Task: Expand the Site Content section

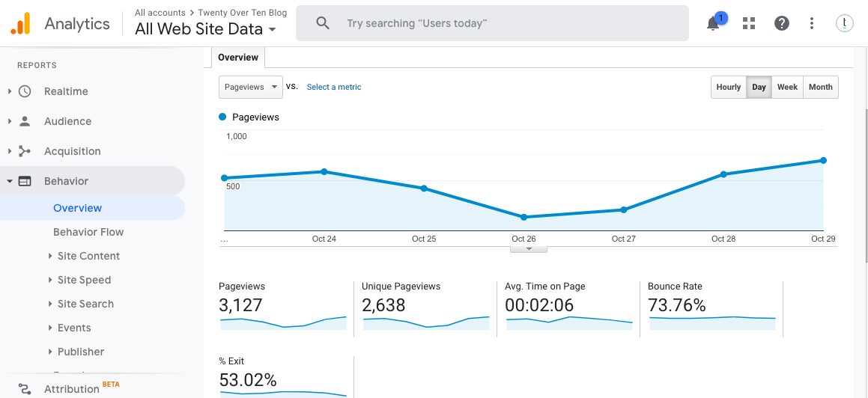Action: click(88, 256)
